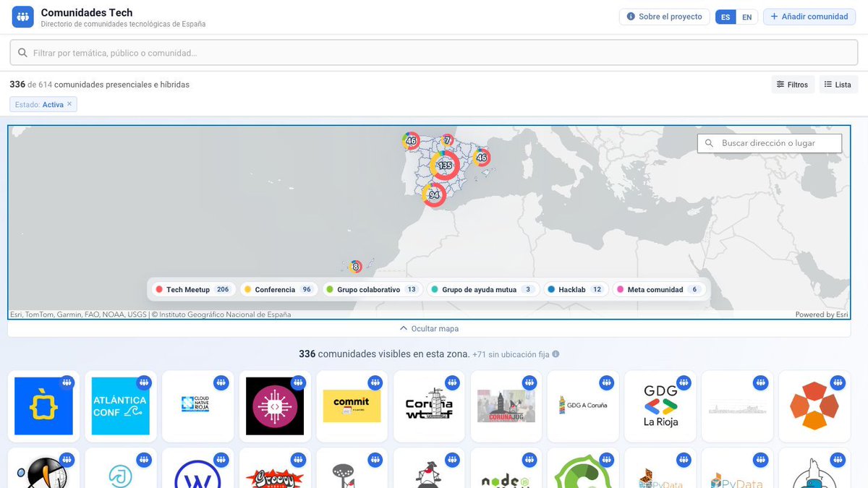Click the Comunidades Tech logo icon
Viewport: 868px width, 488px height.
(x=23, y=17)
